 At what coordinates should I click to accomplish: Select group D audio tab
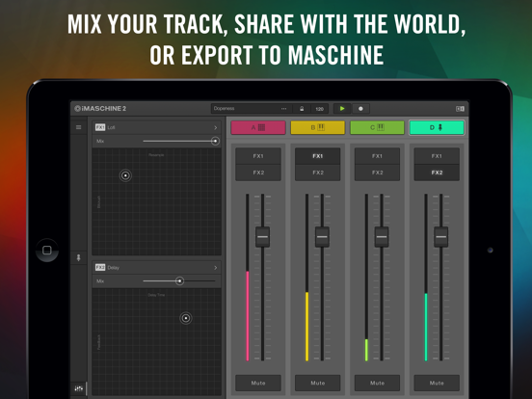point(437,127)
